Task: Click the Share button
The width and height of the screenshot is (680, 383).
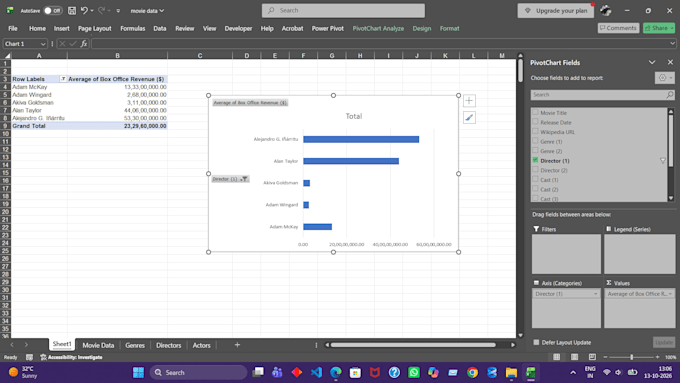Action: [659, 28]
